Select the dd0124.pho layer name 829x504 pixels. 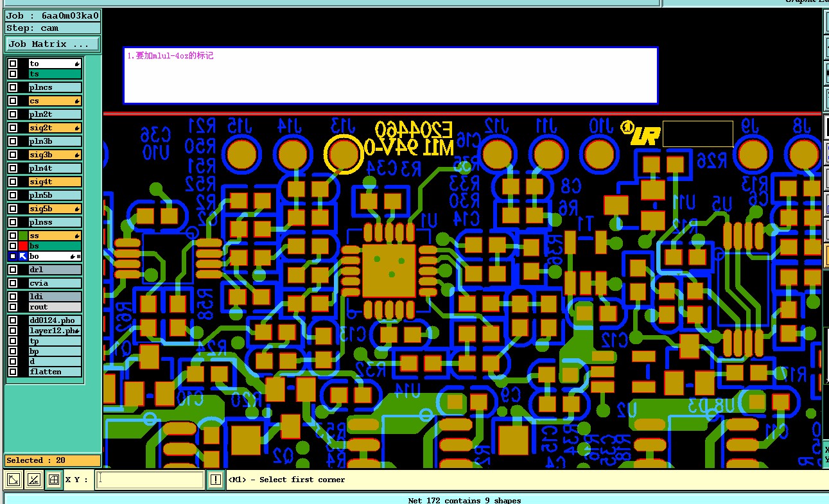(55, 320)
